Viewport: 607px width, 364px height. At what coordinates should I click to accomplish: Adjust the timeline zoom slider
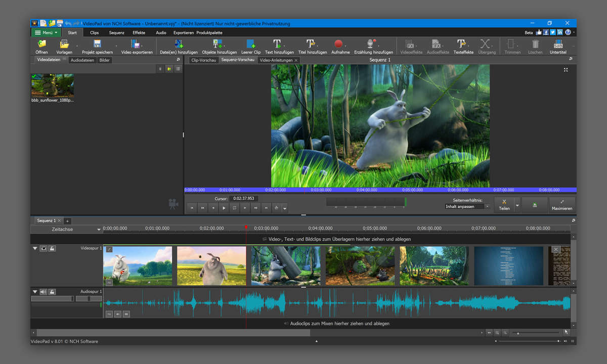[x=535, y=333]
